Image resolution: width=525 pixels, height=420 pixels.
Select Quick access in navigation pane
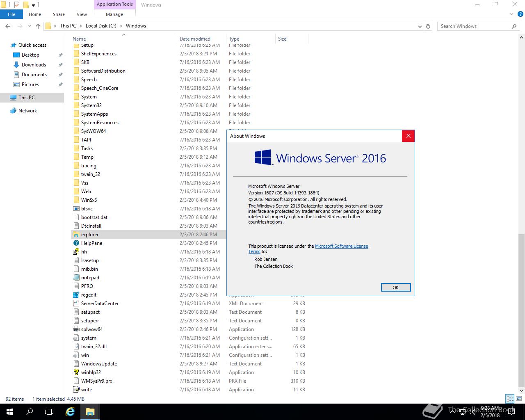tap(32, 45)
